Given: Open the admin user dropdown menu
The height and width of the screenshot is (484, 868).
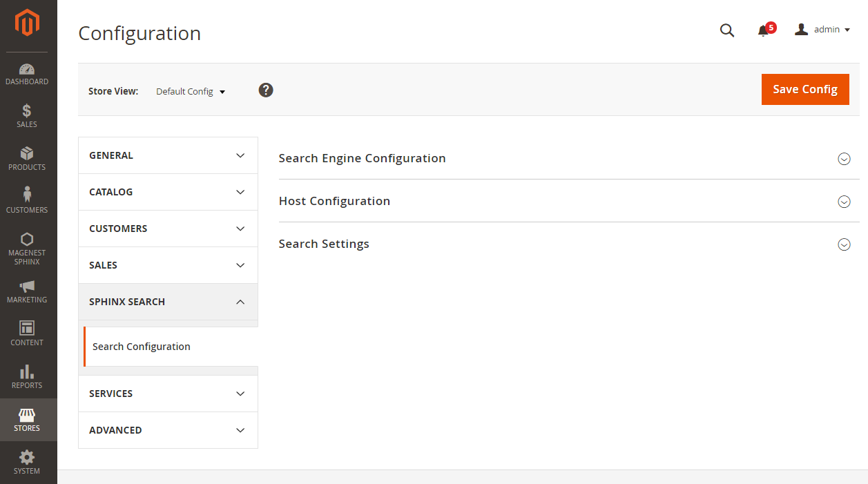Looking at the screenshot, I should (822, 29).
